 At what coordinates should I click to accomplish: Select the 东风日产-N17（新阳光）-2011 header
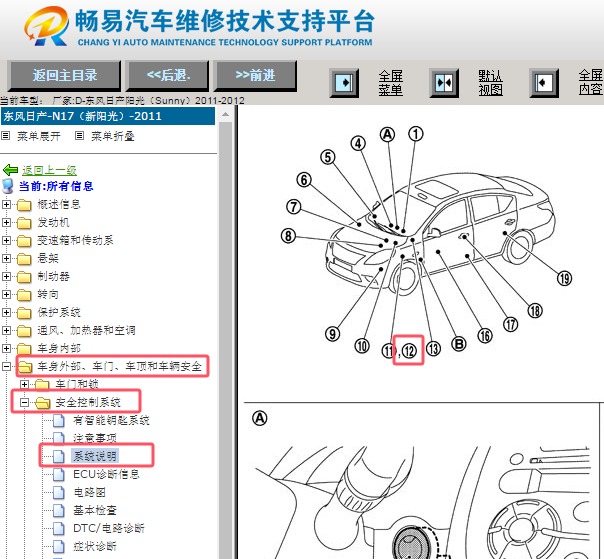108,116
